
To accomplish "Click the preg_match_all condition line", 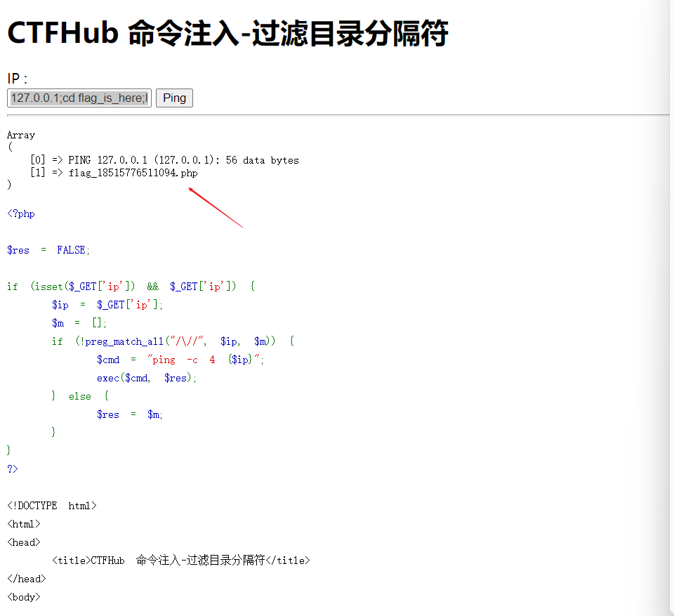I will tap(173, 341).
